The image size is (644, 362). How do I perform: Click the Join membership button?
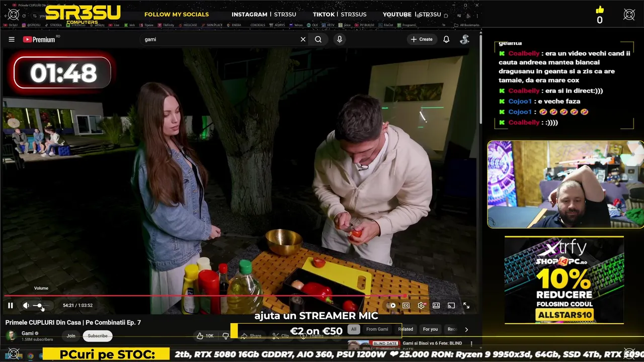point(71,336)
